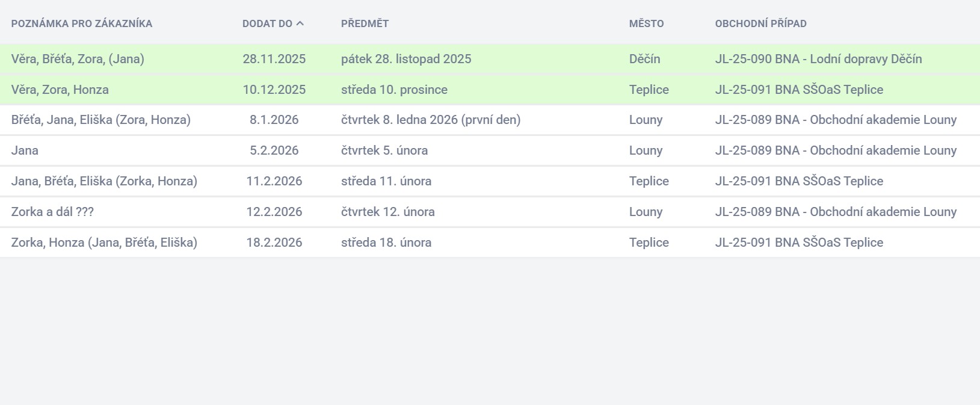
Task: Click Děčín in the Město column
Action: 644,59
